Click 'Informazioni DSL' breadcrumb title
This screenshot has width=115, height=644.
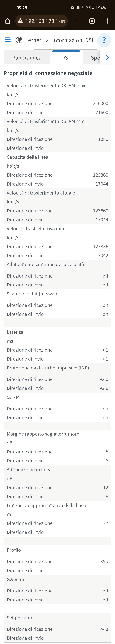tap(73, 40)
